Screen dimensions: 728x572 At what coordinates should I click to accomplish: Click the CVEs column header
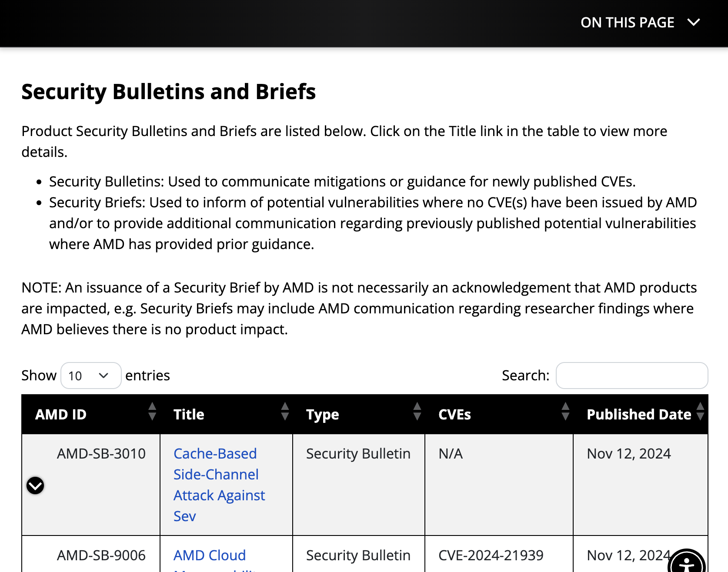pos(454,414)
